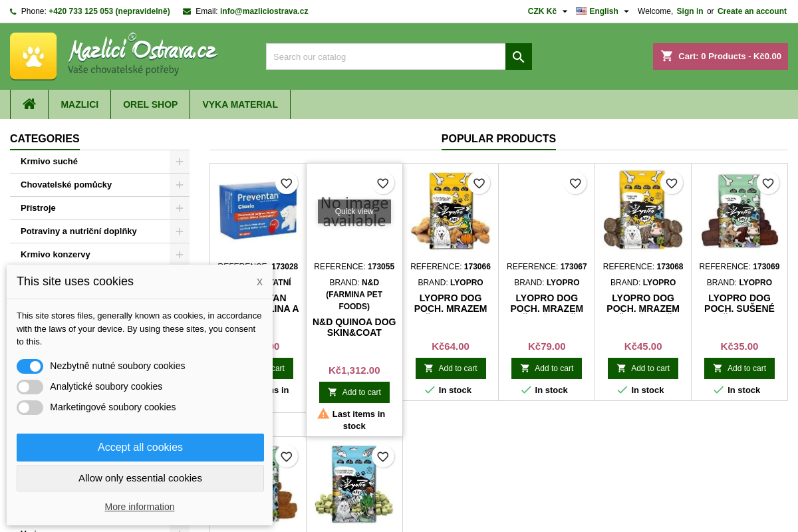
Task: Click Accept all cookies button
Action: click(x=140, y=448)
